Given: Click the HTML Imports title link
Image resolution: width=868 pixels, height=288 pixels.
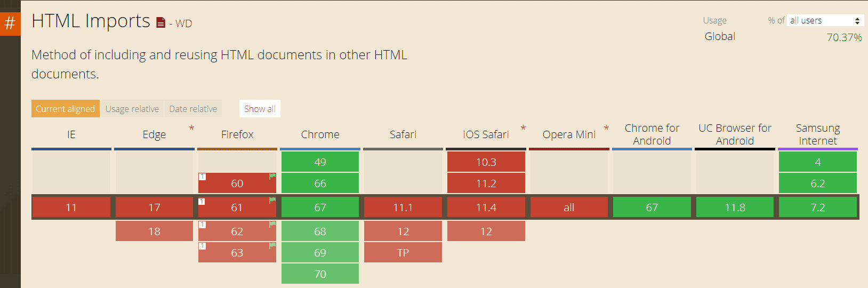Looking at the screenshot, I should point(91,21).
